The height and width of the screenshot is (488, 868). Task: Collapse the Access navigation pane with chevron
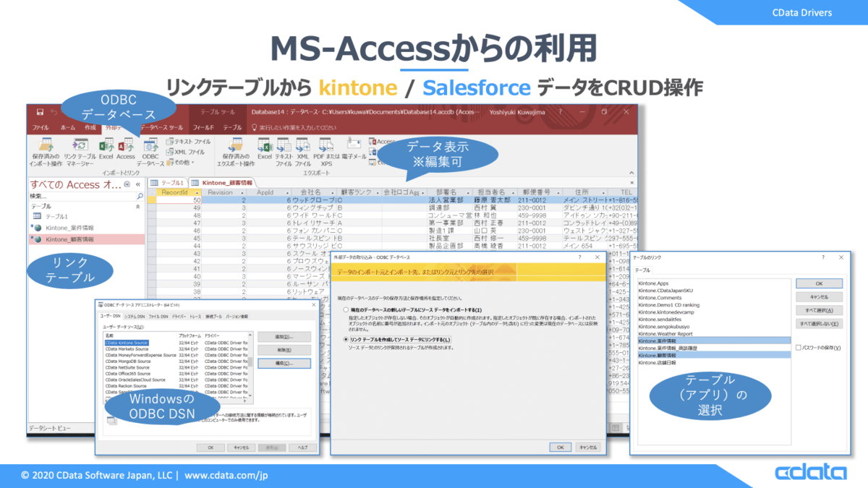pyautogui.click(x=139, y=184)
